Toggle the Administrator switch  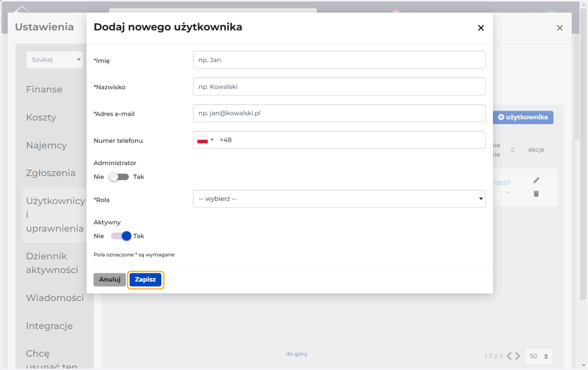119,177
